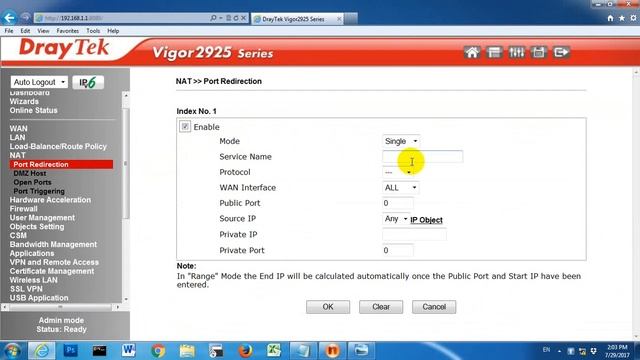The width and height of the screenshot is (640, 360).
Task: Open the address bar dropdown arrow
Action: tap(221, 18)
